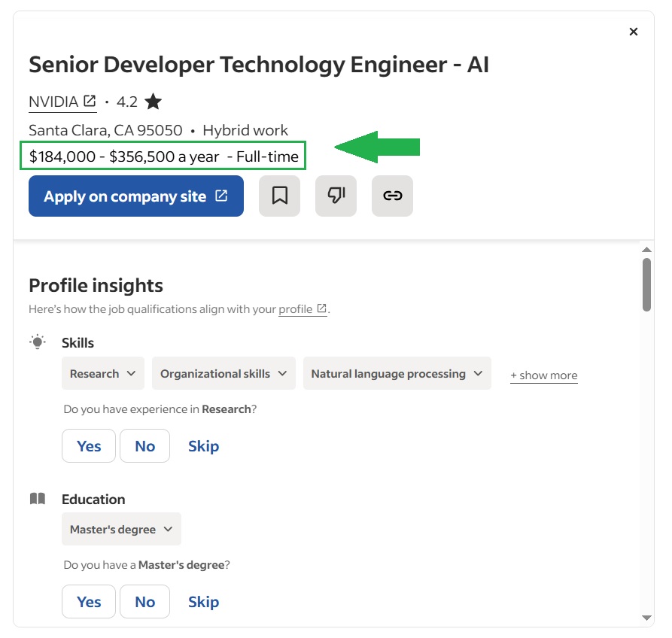672x638 pixels.
Task: Click the salary range text
Action: coord(124,156)
